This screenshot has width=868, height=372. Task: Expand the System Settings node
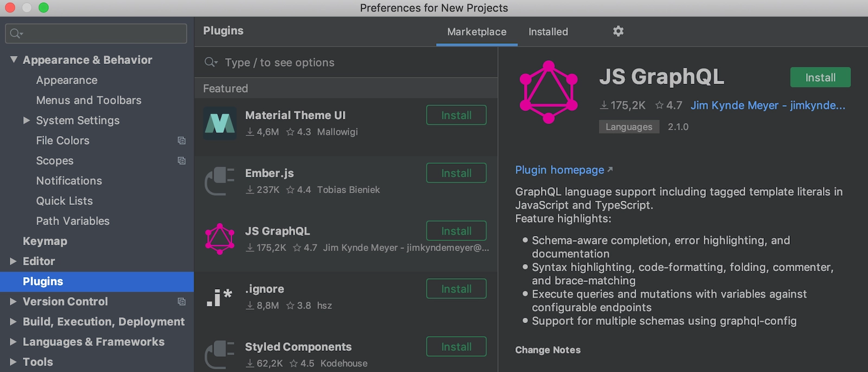pos(27,120)
